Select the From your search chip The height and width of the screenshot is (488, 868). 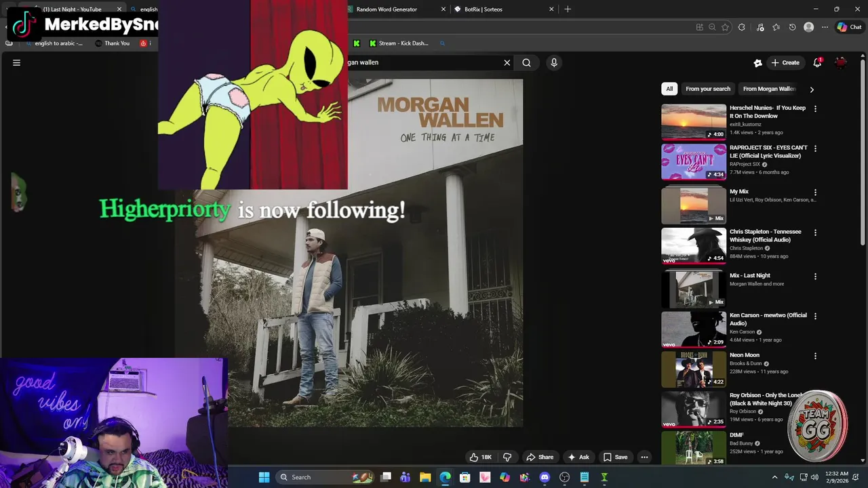708,89
